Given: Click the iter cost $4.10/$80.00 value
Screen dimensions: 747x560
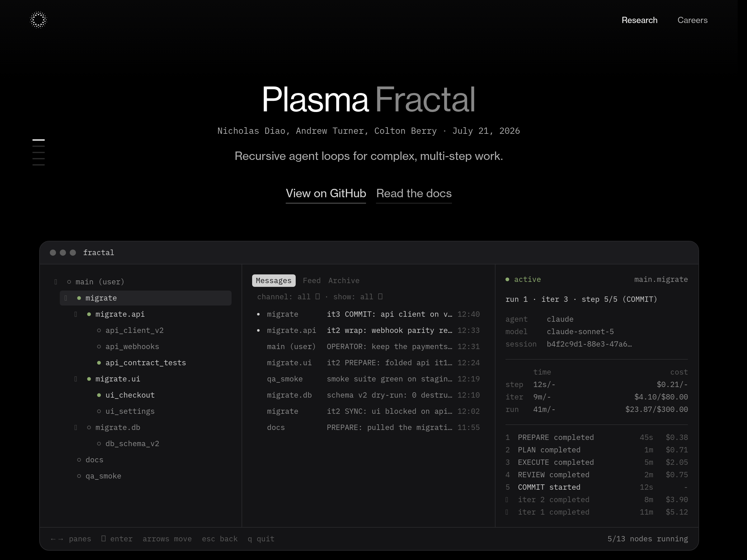Looking at the screenshot, I should [661, 397].
